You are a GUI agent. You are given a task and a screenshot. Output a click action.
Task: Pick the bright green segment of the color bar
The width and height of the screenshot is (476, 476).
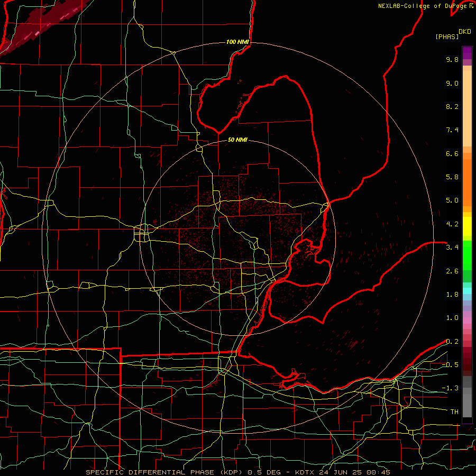tap(467, 255)
